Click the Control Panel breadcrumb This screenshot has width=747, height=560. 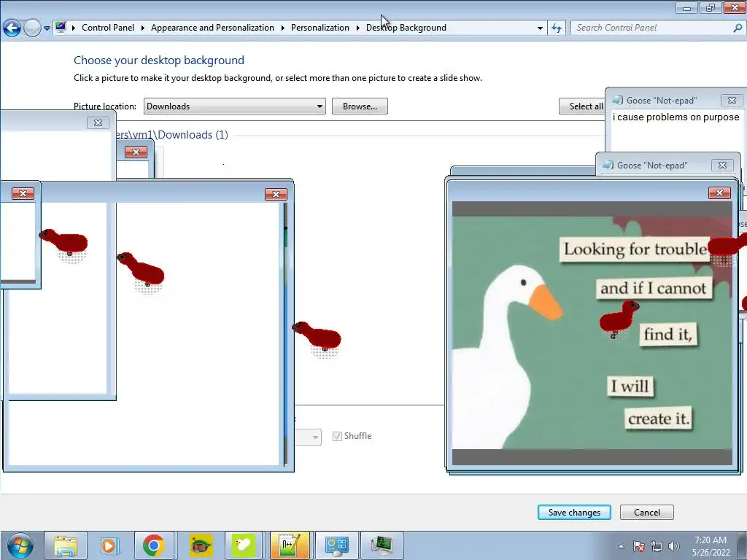pyautogui.click(x=108, y=28)
